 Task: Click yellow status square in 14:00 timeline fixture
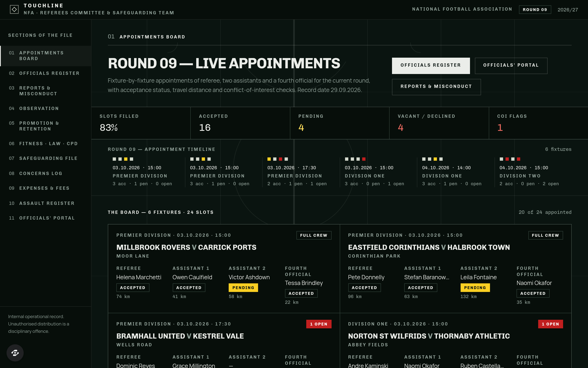(x=435, y=159)
